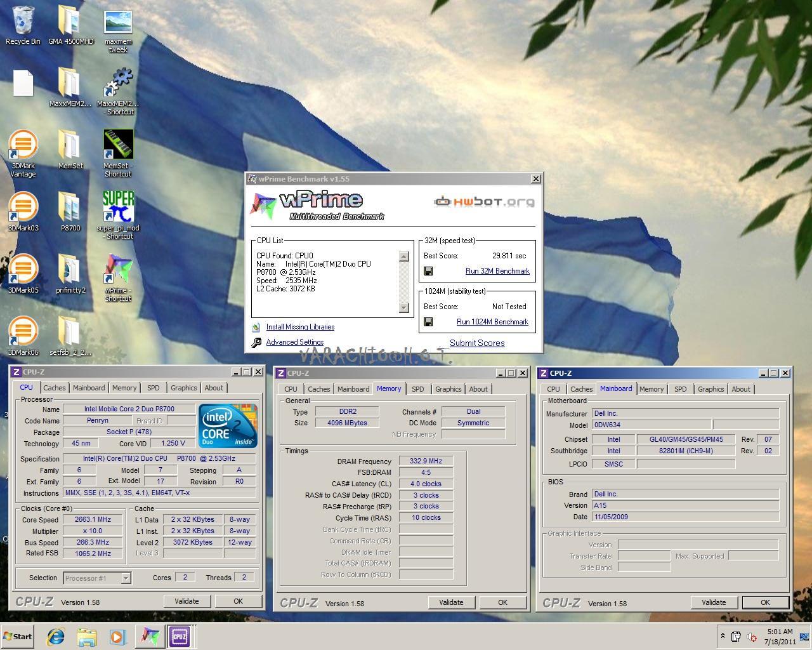Open the MemSet folder
812x650 pixels.
[70, 150]
